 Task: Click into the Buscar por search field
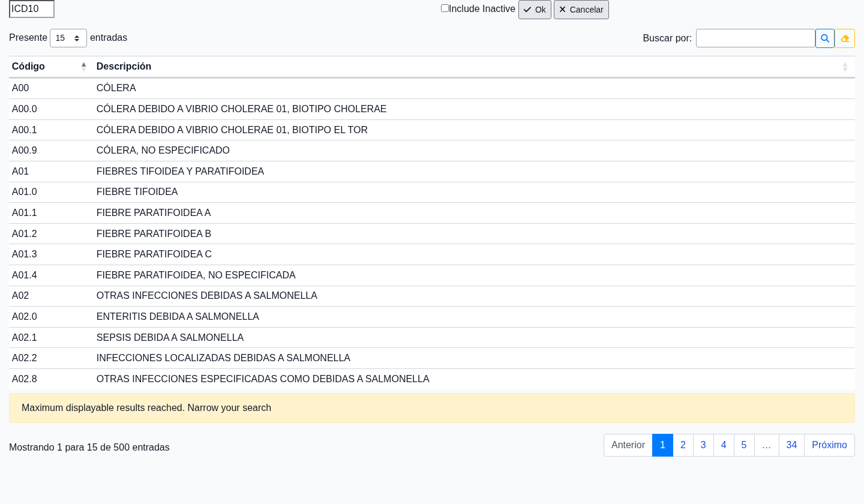[x=755, y=38]
